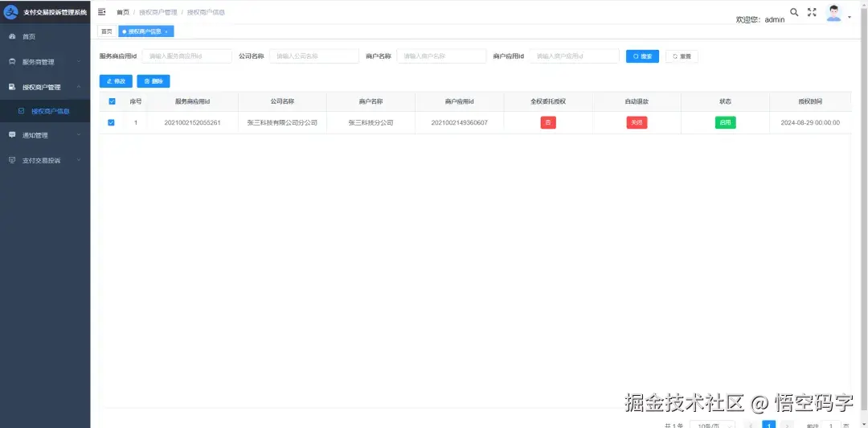Click the blue 搜索 button
This screenshot has height=428, width=868.
click(642, 56)
